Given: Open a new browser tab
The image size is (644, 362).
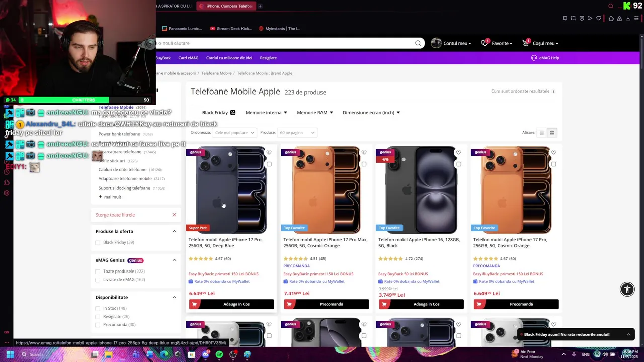Looking at the screenshot, I should click(x=260, y=6).
